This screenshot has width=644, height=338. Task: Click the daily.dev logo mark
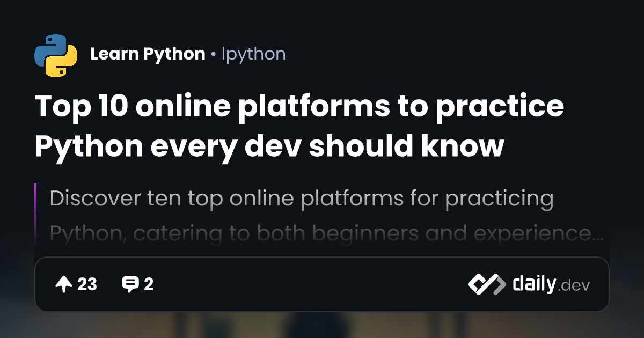(486, 284)
